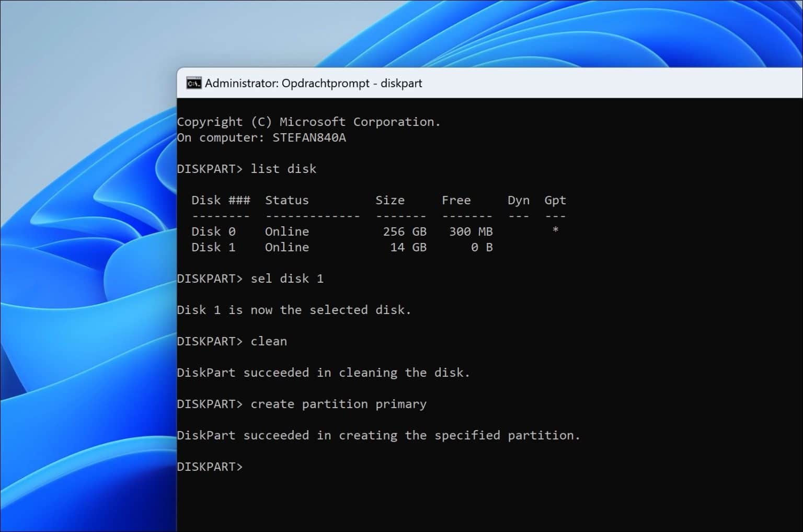Image resolution: width=803 pixels, height=532 pixels.
Task: Click the Gpt asterisk for Disk 0
Action: pyautogui.click(x=555, y=230)
